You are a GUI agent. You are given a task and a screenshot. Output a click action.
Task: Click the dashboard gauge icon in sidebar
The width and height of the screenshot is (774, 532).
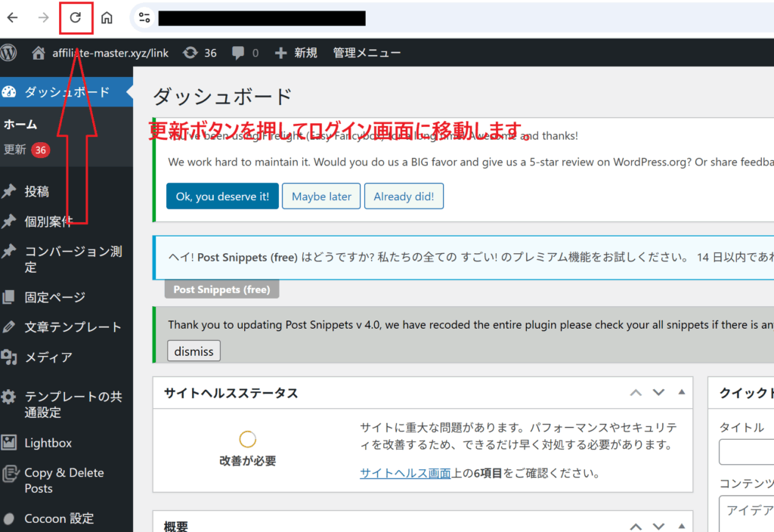coord(9,91)
